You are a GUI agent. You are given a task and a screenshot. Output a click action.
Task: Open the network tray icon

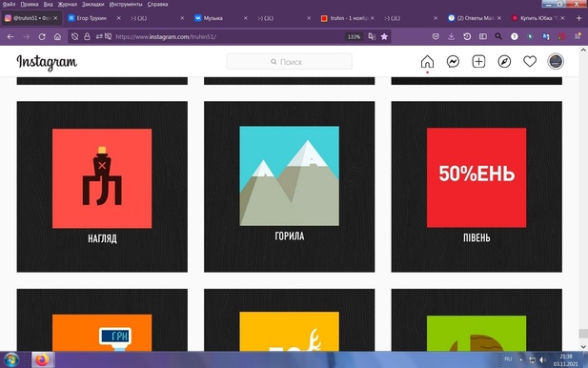click(x=532, y=360)
